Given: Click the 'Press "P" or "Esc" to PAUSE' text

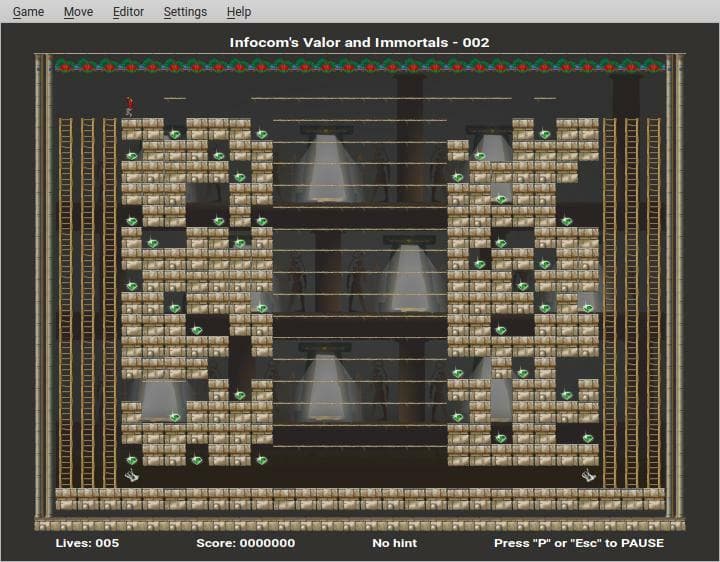Looking at the screenshot, I should pyautogui.click(x=579, y=543).
